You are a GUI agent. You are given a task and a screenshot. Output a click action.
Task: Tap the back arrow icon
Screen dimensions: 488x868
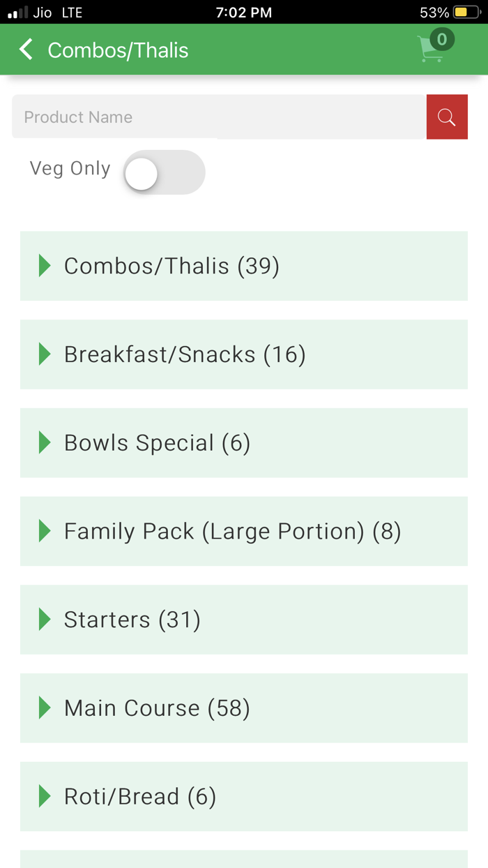click(x=26, y=50)
